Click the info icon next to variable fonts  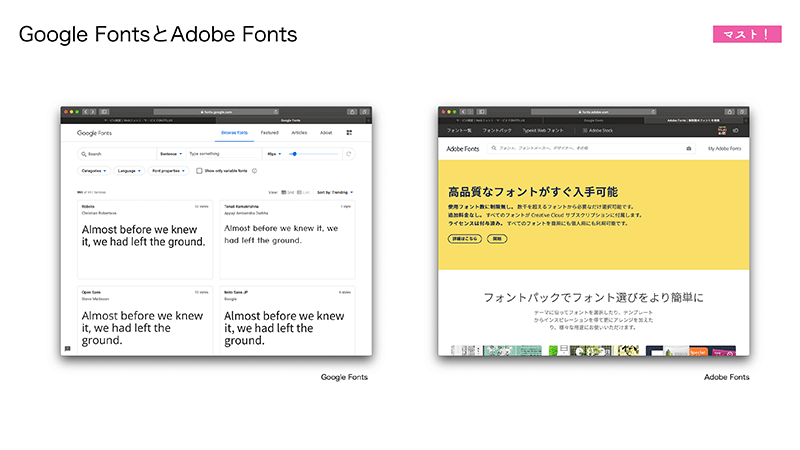tap(255, 171)
